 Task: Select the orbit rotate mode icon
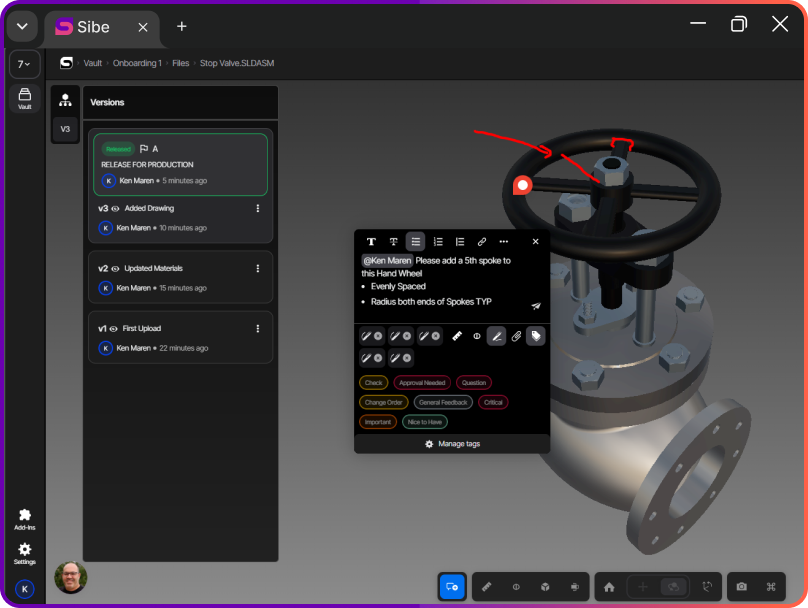point(673,586)
